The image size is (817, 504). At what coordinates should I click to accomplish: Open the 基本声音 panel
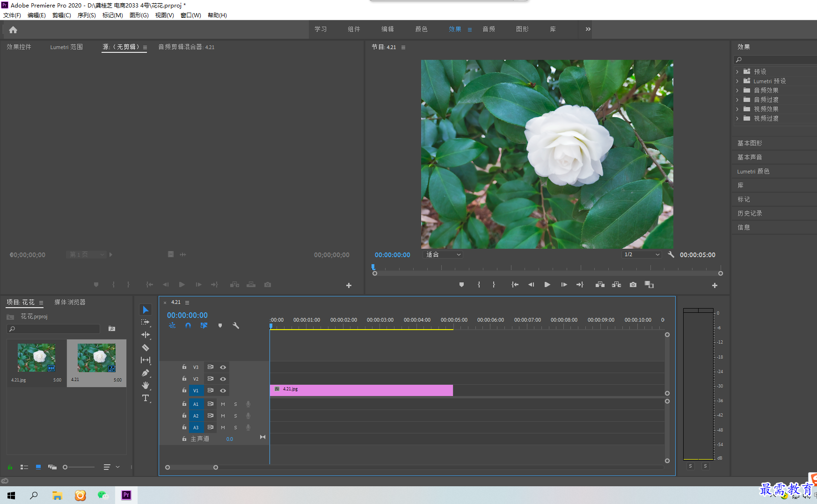(750, 157)
